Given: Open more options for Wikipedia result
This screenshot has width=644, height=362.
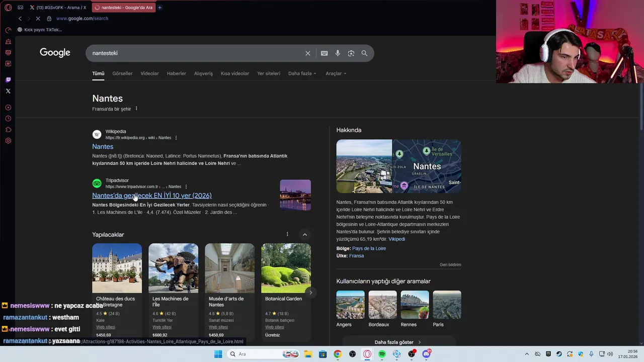Looking at the screenshot, I should tap(176, 138).
